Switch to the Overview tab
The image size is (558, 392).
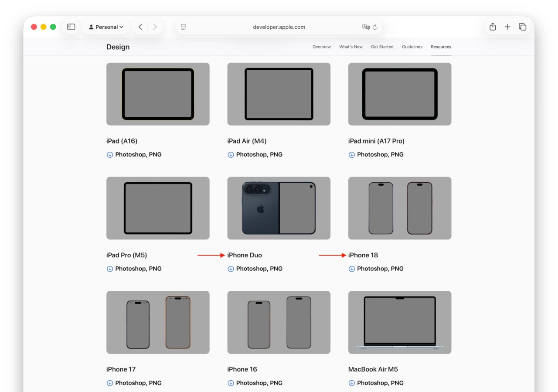click(322, 47)
